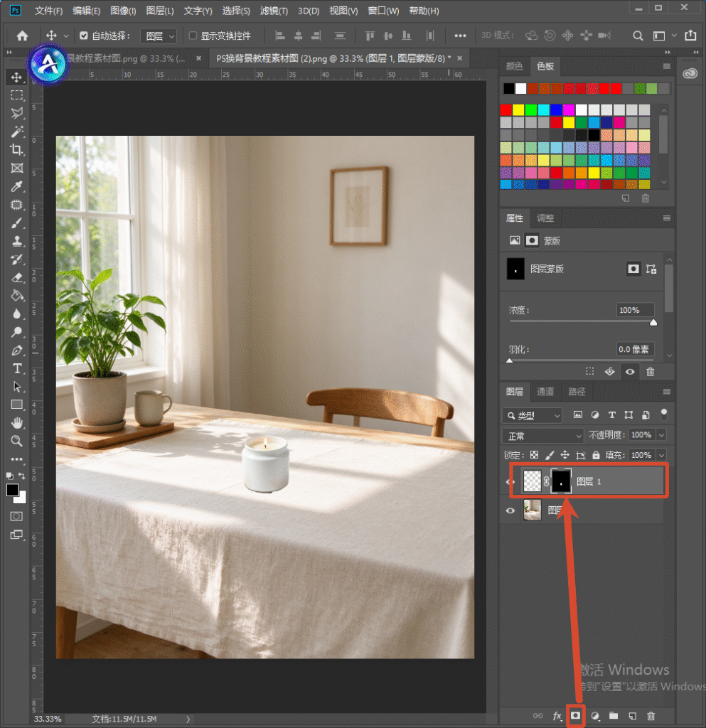706x728 pixels.
Task: Click the search icon in options bar
Action: (x=638, y=36)
